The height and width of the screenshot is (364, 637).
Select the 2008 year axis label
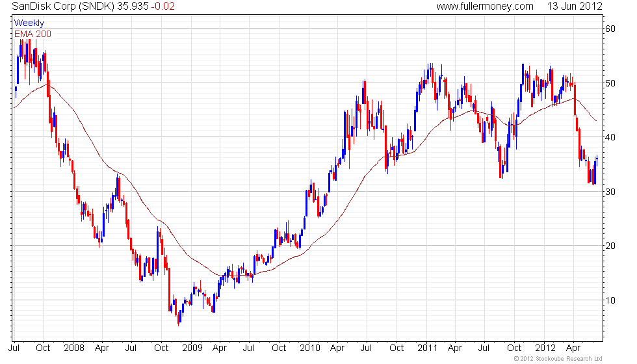[74, 348]
